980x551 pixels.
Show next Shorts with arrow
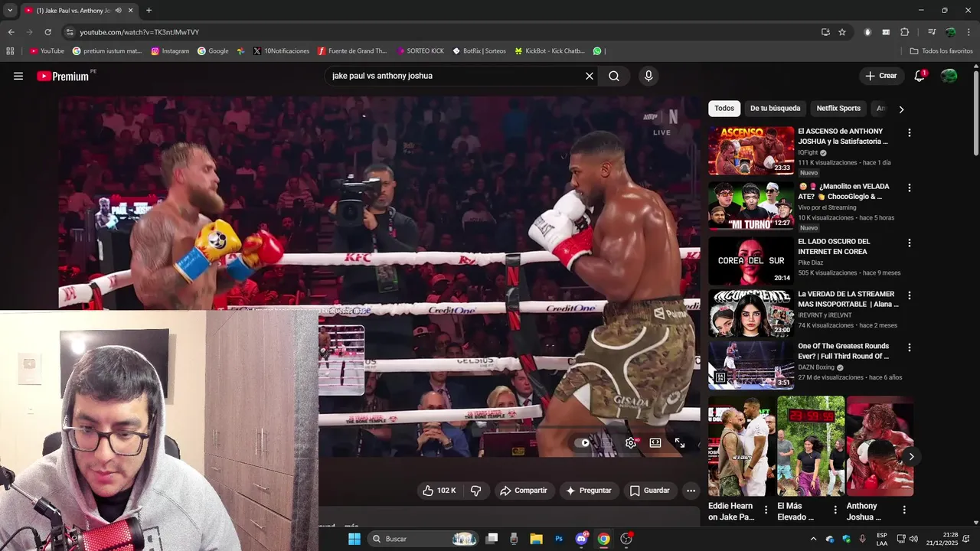[911, 457]
